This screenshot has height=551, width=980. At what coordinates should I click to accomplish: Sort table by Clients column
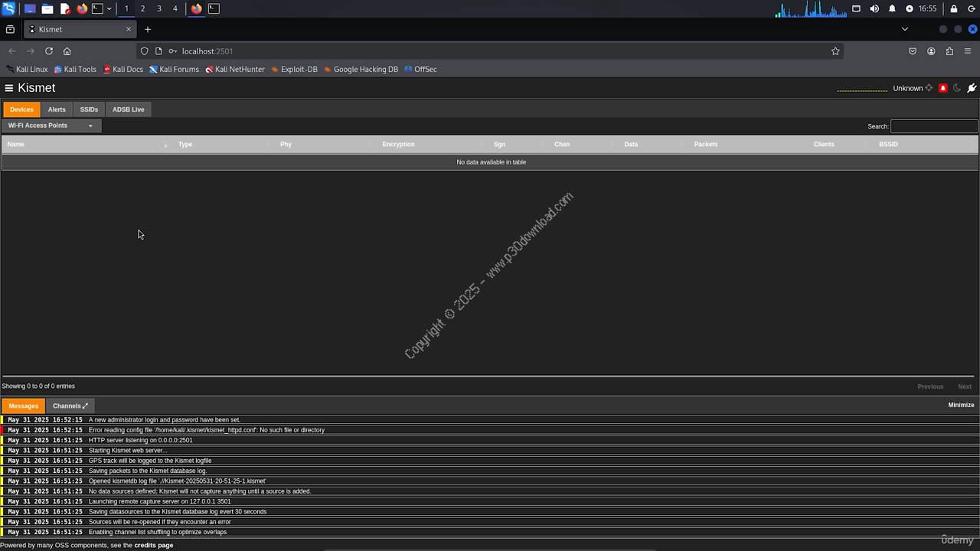click(841, 144)
